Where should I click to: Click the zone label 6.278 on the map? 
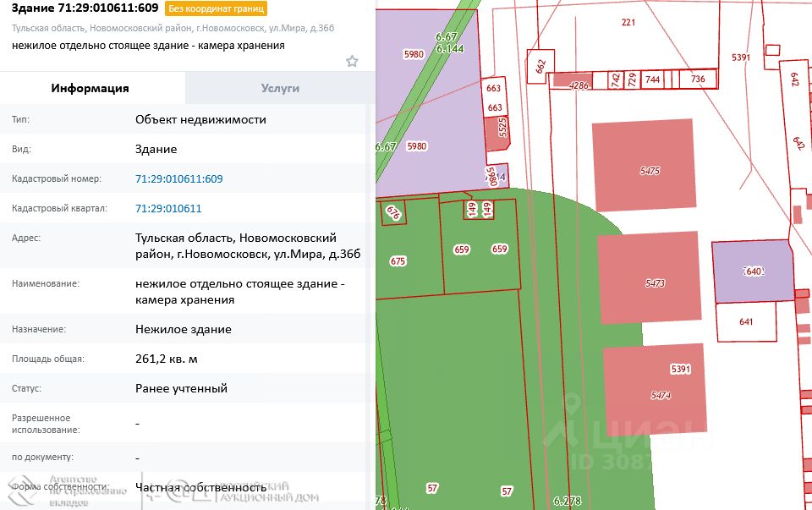[x=567, y=501]
